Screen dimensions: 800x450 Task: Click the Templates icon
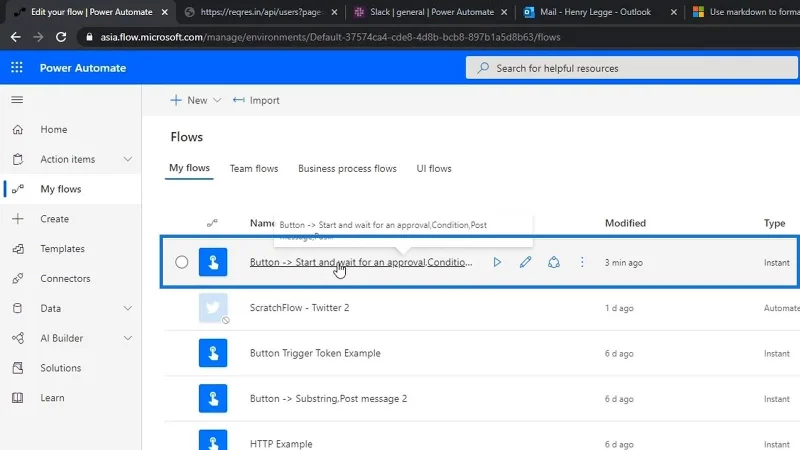coord(17,248)
